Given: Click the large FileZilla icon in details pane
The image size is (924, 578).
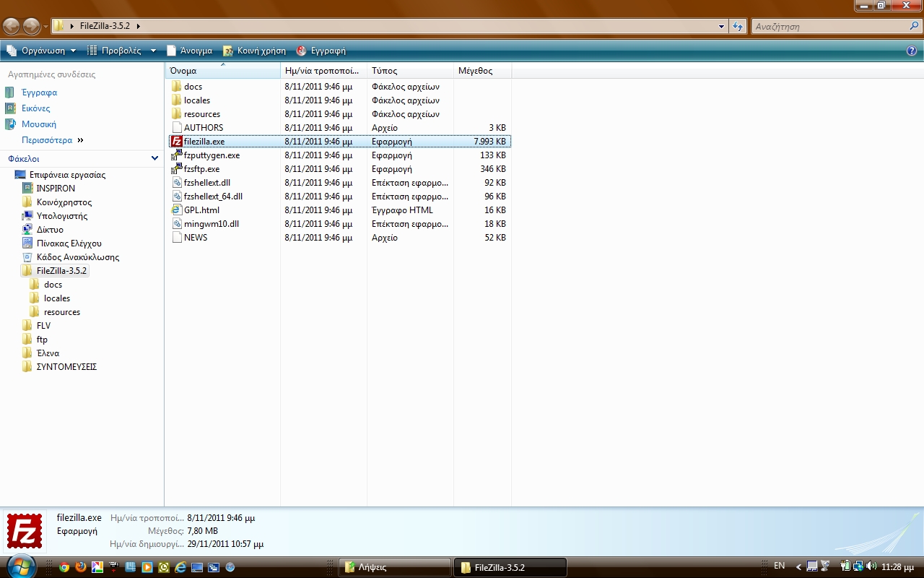Looking at the screenshot, I should click(25, 530).
